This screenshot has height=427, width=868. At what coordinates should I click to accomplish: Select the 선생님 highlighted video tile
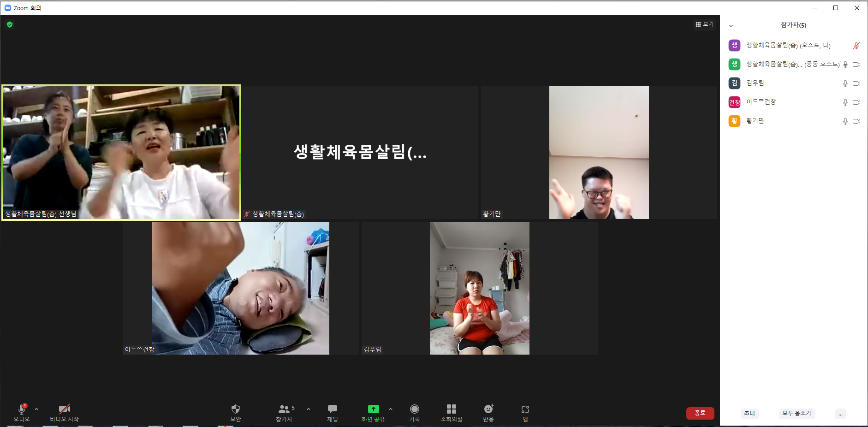(x=121, y=153)
